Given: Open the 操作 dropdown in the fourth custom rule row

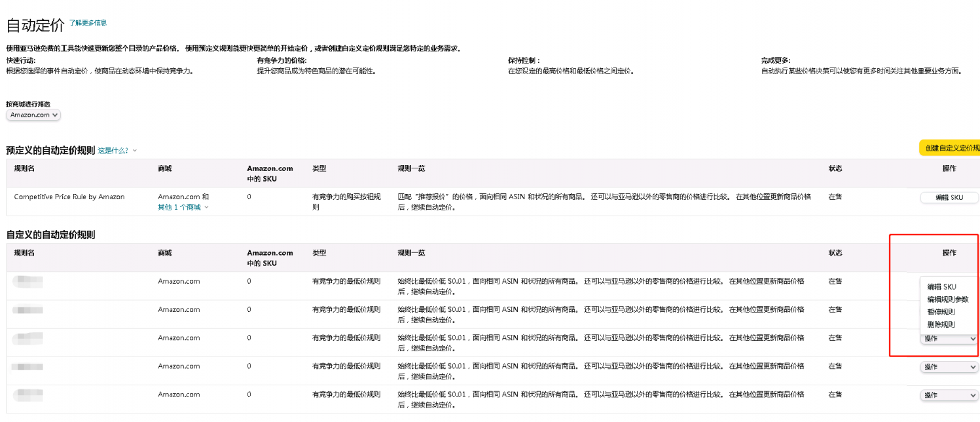Looking at the screenshot, I should coord(949,367).
